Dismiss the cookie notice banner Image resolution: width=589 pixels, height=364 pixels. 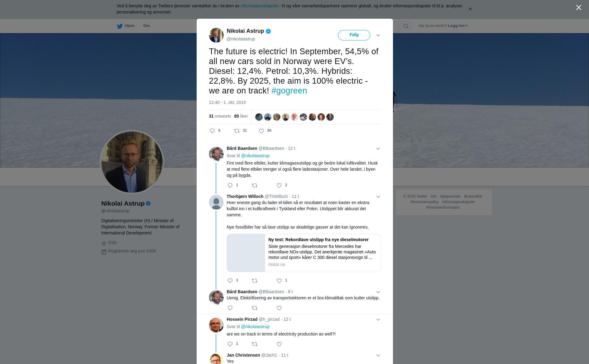(470, 9)
